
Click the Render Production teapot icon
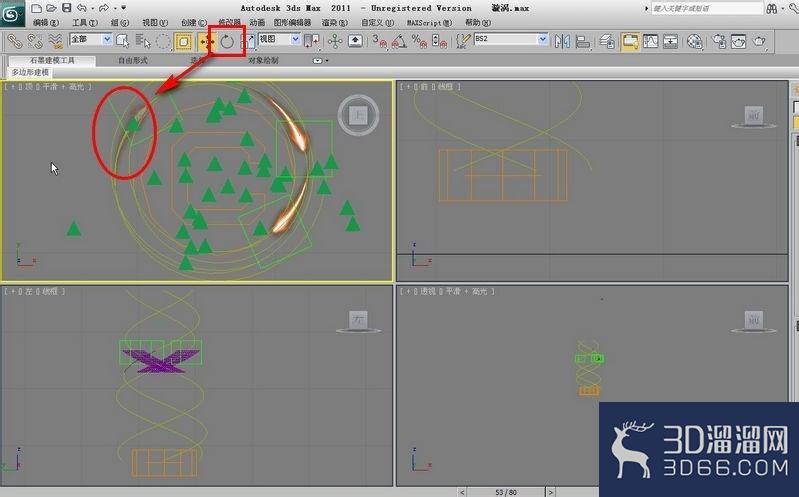tap(759, 41)
